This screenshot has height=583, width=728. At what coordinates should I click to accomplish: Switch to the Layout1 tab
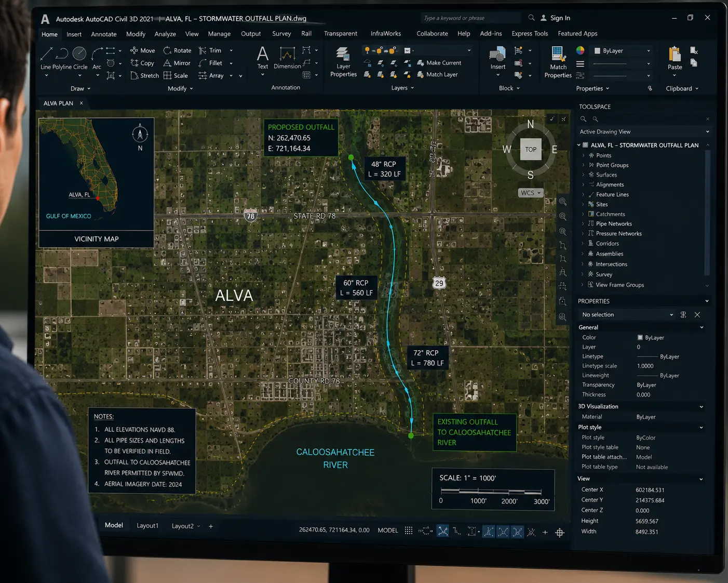pyautogui.click(x=147, y=526)
